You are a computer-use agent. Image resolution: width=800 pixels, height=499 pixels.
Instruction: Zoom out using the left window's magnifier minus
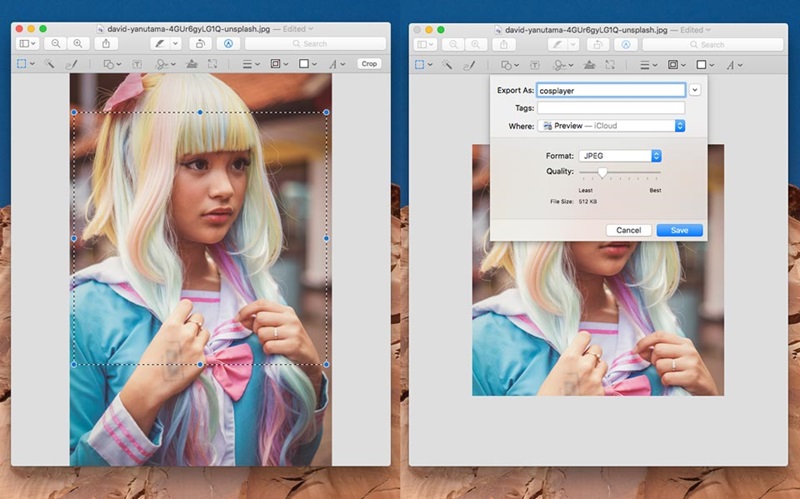[55, 44]
